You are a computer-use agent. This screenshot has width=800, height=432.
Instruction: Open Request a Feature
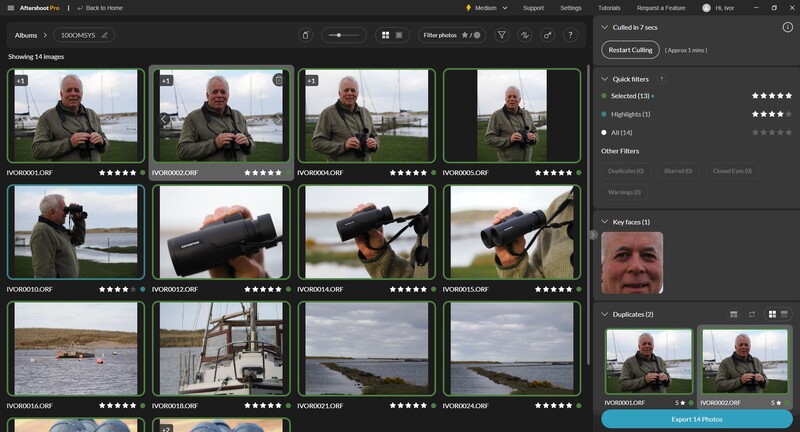(x=661, y=8)
